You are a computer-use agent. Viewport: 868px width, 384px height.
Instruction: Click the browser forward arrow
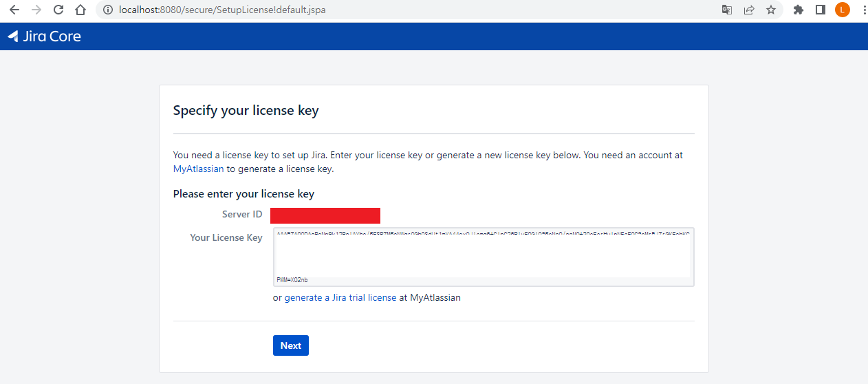pos(36,10)
